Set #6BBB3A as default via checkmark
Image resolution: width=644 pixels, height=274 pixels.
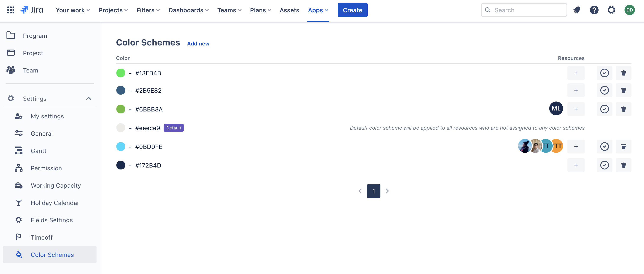(604, 109)
